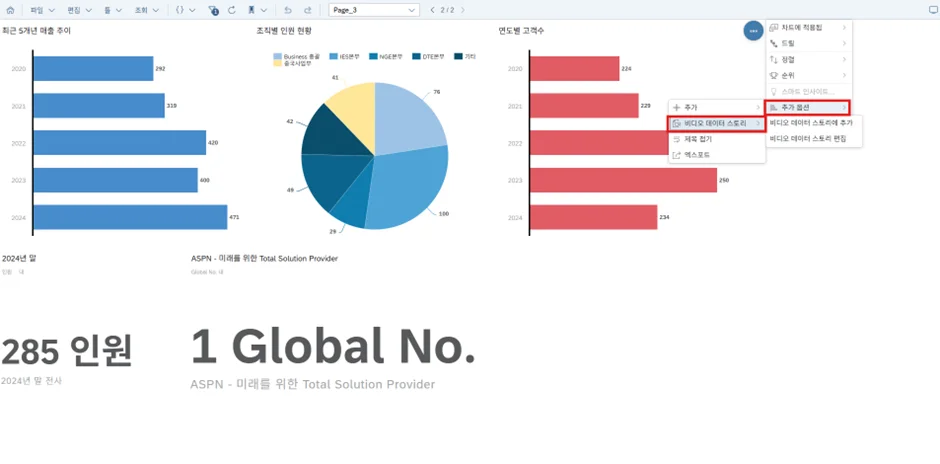The image size is (940, 464).
Task: Click the trophy icon beside 순위
Action: (x=773, y=76)
